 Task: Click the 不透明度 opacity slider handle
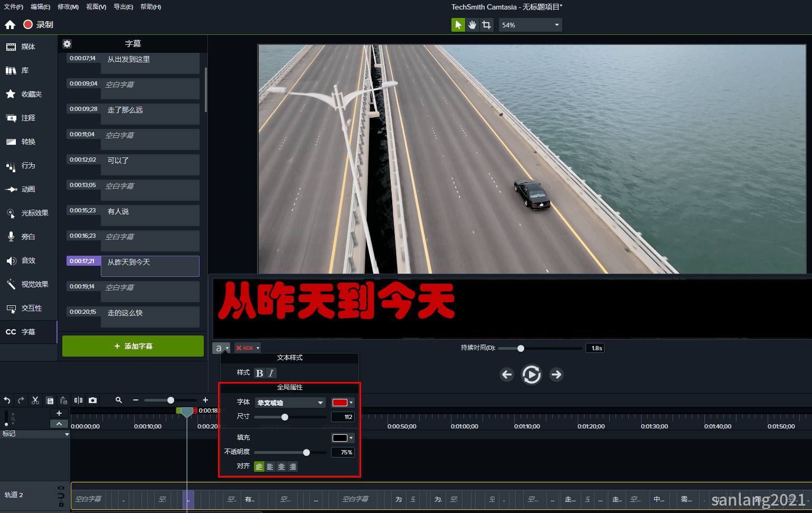(x=306, y=453)
